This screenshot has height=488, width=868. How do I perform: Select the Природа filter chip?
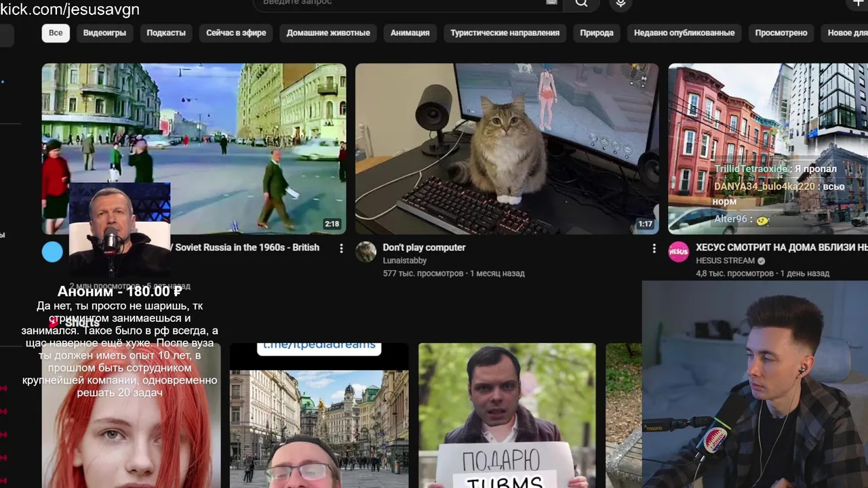597,33
